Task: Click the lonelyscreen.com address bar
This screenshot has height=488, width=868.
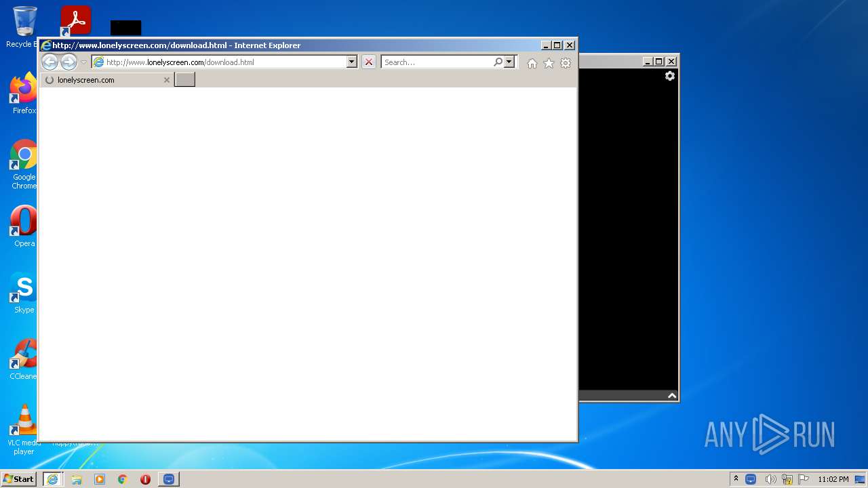Action: pos(219,62)
